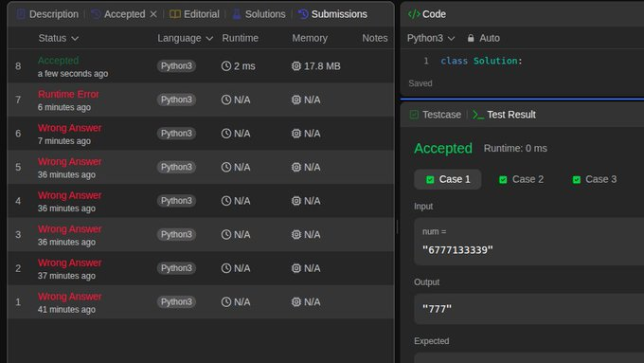Viewport: 644px width, 363px height.
Task: Click the Saved status text
Action: [x=420, y=83]
